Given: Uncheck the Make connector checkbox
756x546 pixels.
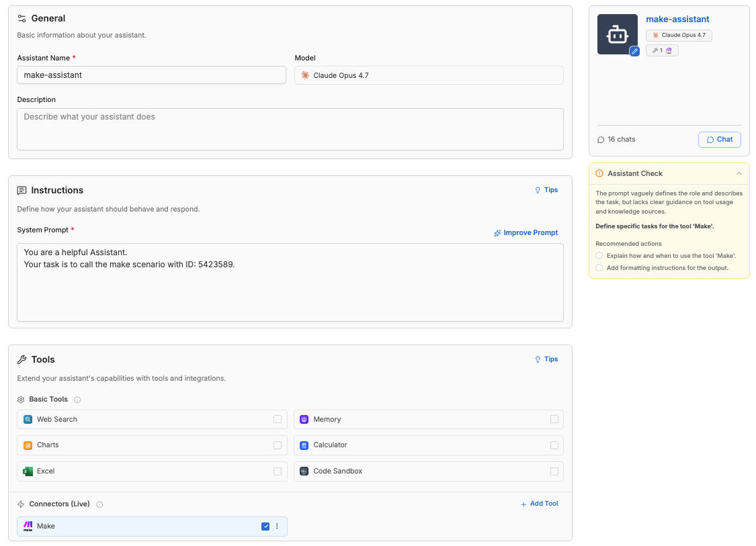Looking at the screenshot, I should [265, 527].
